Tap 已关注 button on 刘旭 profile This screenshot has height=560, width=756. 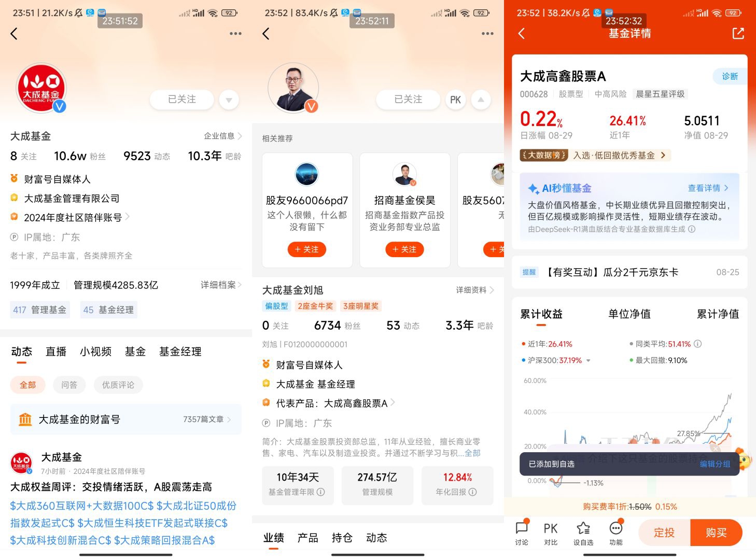[408, 99]
